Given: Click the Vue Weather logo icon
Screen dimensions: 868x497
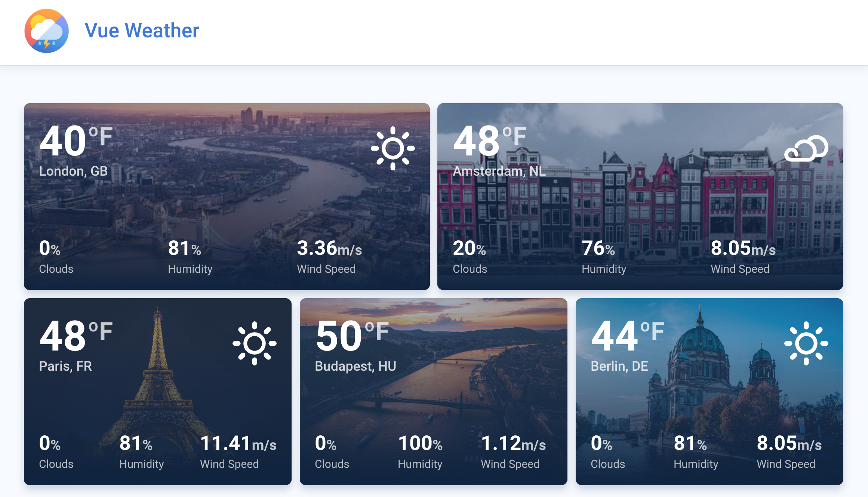Looking at the screenshot, I should tap(46, 31).
